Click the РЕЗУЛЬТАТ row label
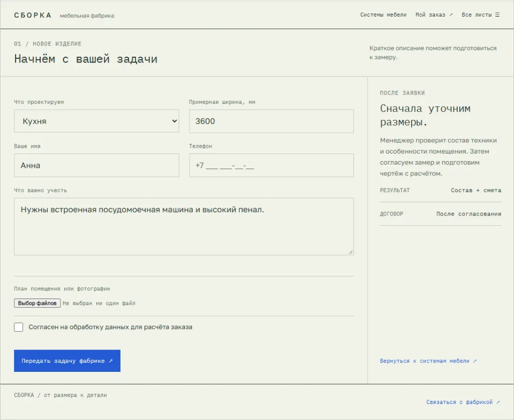The height and width of the screenshot is (420, 514). point(395,190)
